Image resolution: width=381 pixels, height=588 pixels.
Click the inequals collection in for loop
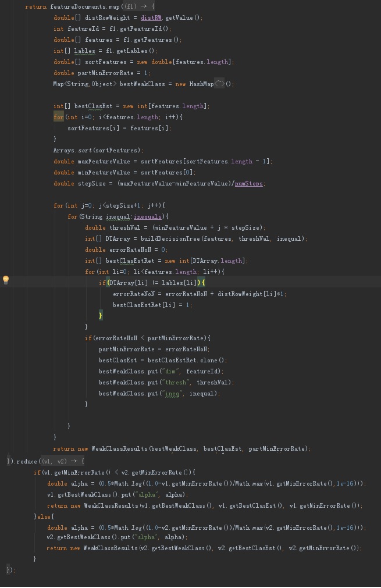point(148,217)
